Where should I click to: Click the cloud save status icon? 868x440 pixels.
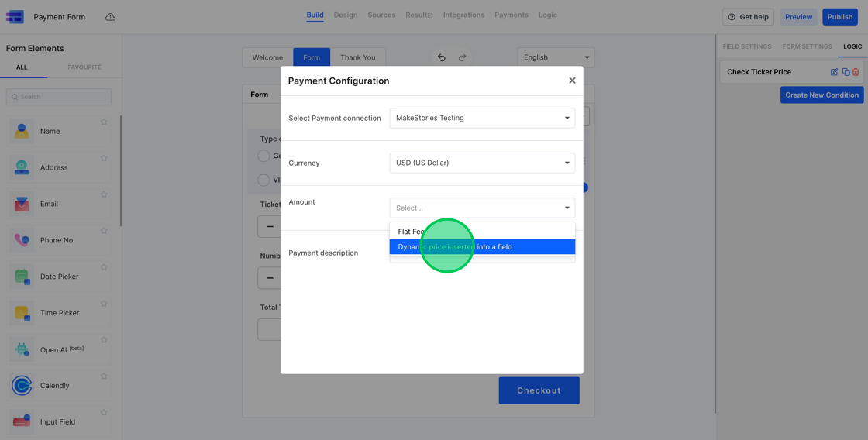110,17
